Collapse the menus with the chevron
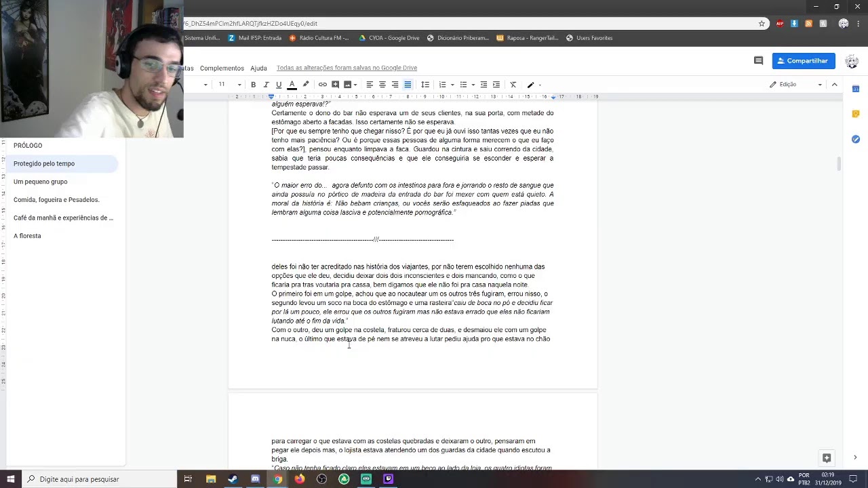The width and height of the screenshot is (868, 488). (835, 85)
